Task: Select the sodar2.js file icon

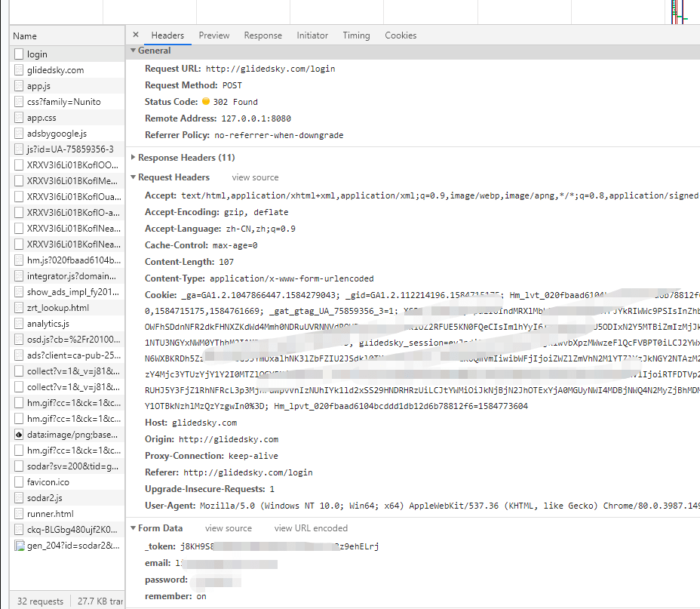Action: [x=19, y=498]
